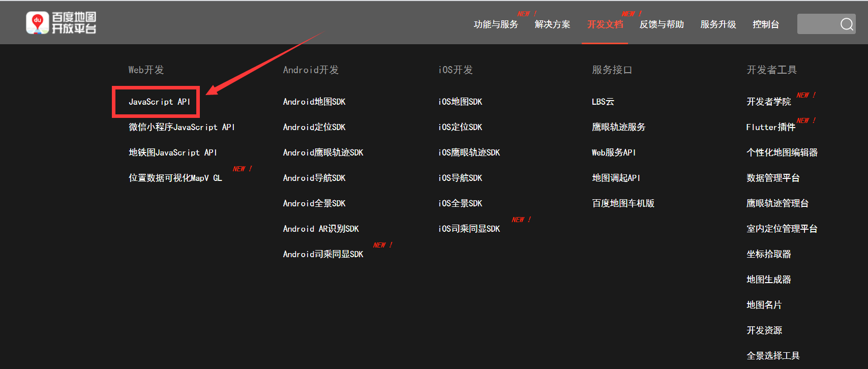Image resolution: width=868 pixels, height=369 pixels.
Task: Open iOS定位SDK link
Action: [x=460, y=127]
